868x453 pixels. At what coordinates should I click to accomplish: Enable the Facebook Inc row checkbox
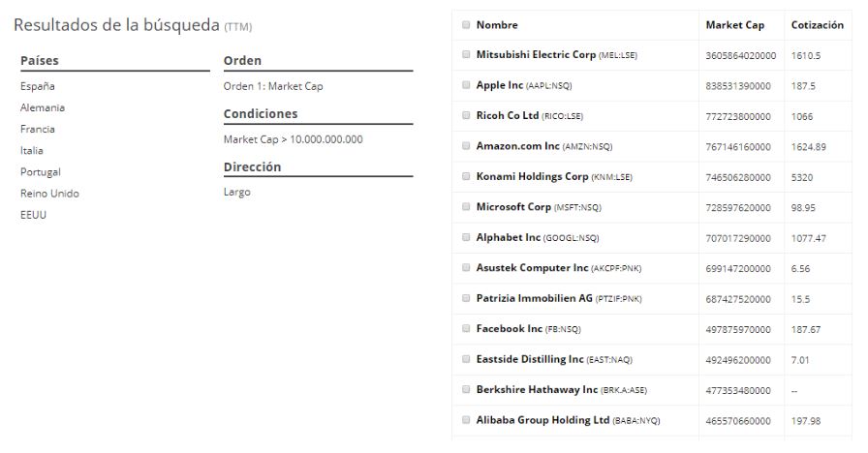tap(466, 328)
